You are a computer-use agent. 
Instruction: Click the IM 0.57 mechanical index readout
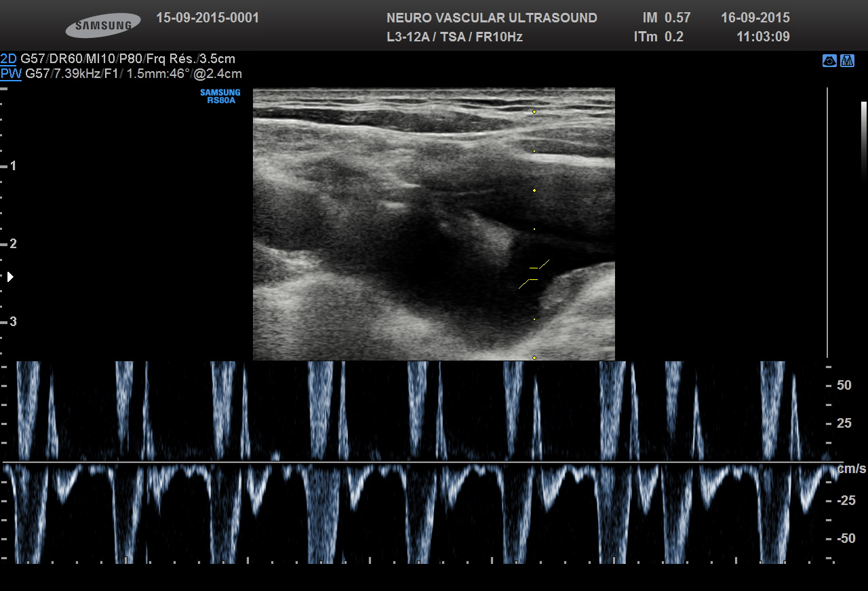coord(666,18)
